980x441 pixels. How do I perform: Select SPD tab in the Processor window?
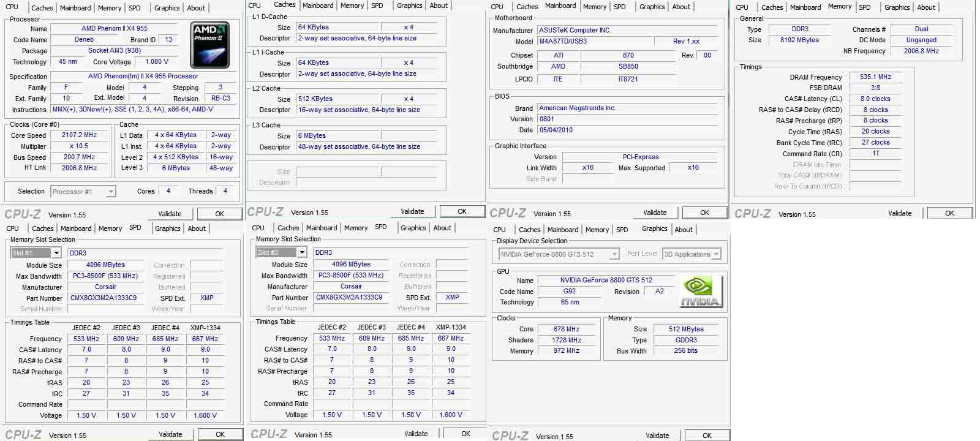(135, 8)
